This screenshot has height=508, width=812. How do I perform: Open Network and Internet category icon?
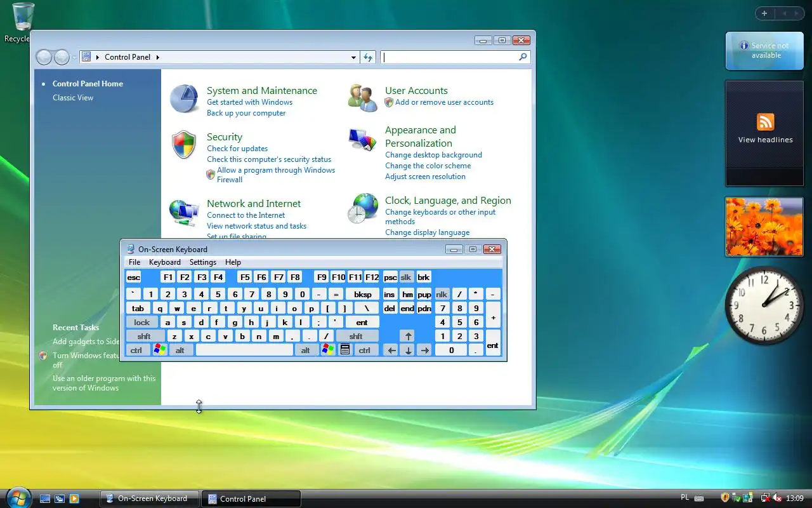click(x=184, y=212)
